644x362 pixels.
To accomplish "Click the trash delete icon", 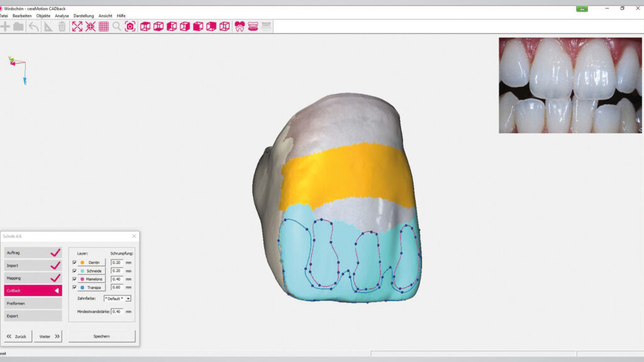I will coord(62,26).
